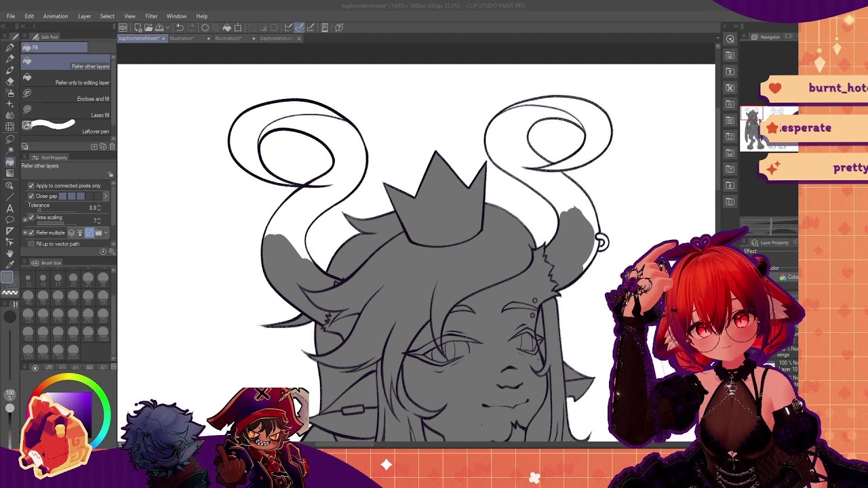Image resolution: width=868 pixels, height=488 pixels.
Task: Open the Layer menu
Action: pos(84,16)
